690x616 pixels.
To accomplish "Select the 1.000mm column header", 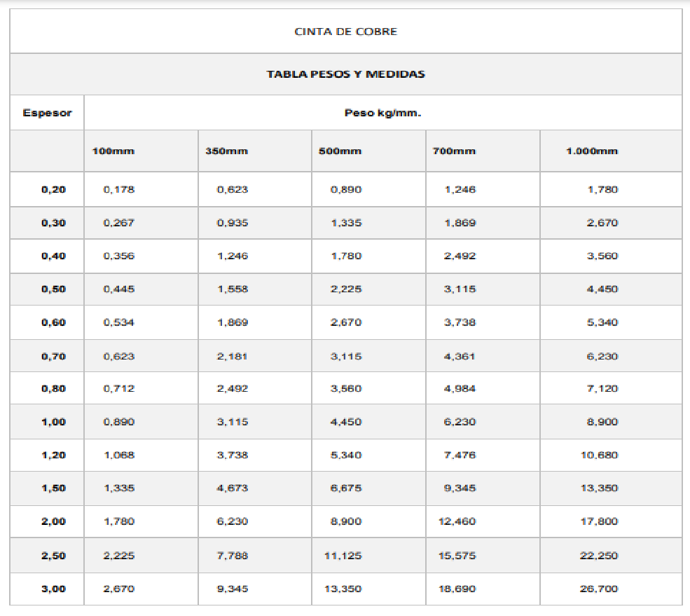I will [592, 151].
